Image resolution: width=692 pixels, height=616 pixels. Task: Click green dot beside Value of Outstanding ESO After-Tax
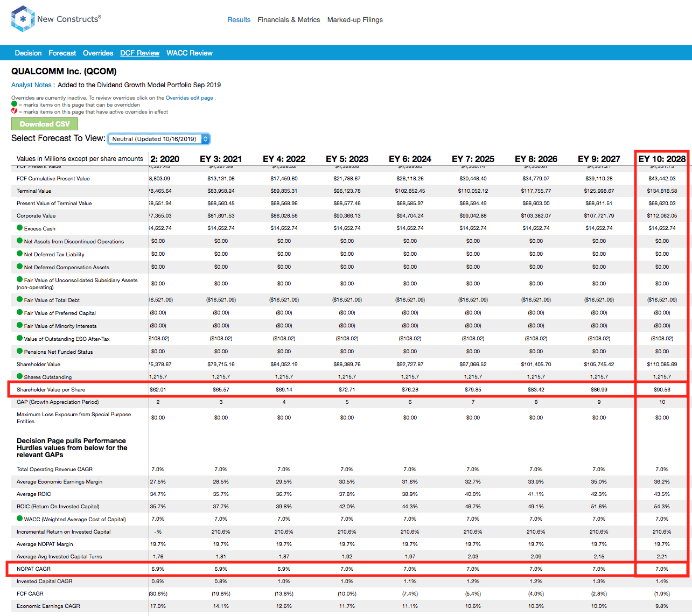pos(20,338)
